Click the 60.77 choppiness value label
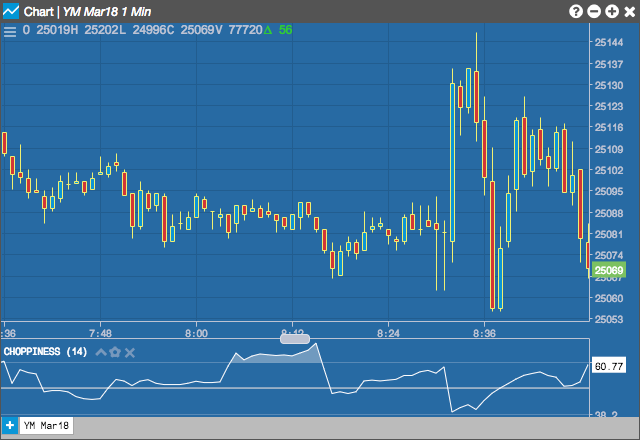Image resolution: width=640 pixels, height=440 pixels. 609,366
